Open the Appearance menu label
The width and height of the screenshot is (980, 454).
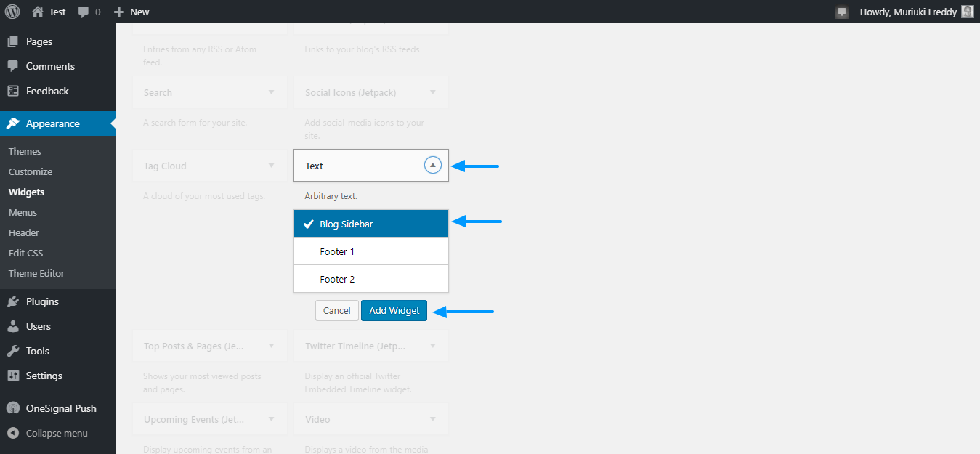click(53, 123)
